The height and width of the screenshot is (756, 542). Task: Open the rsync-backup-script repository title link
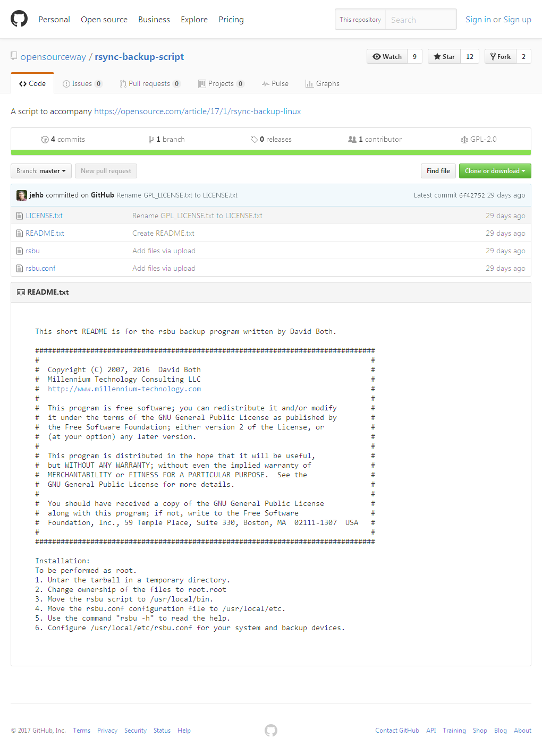point(139,57)
